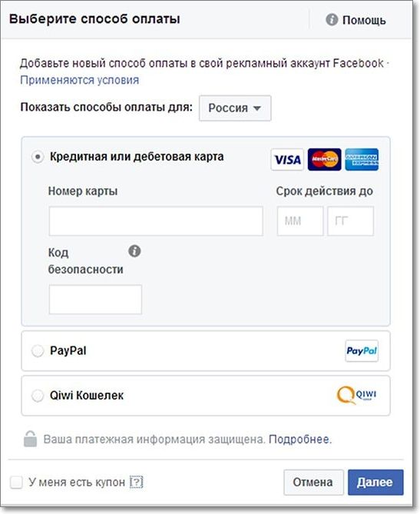Click the Далее button
The image size is (420, 514).
(375, 482)
